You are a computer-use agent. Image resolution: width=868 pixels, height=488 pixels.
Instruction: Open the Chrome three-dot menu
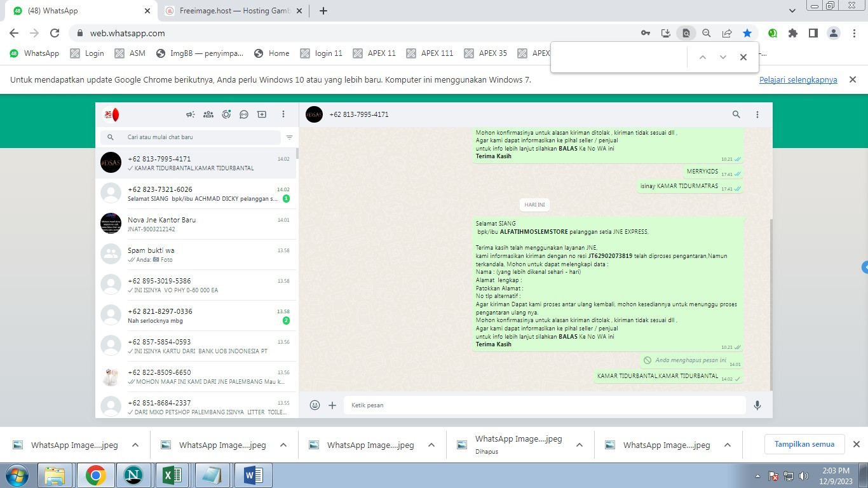coord(854,33)
